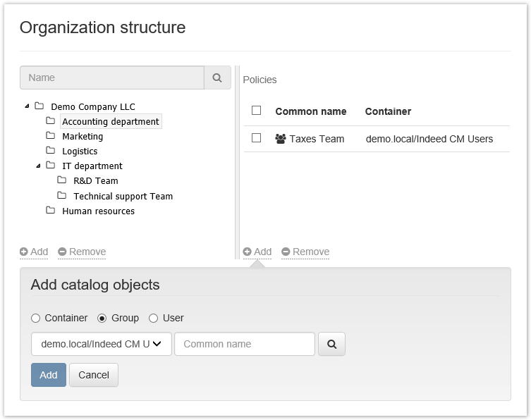
Task: Sort by the Common name column header
Action: [310, 111]
